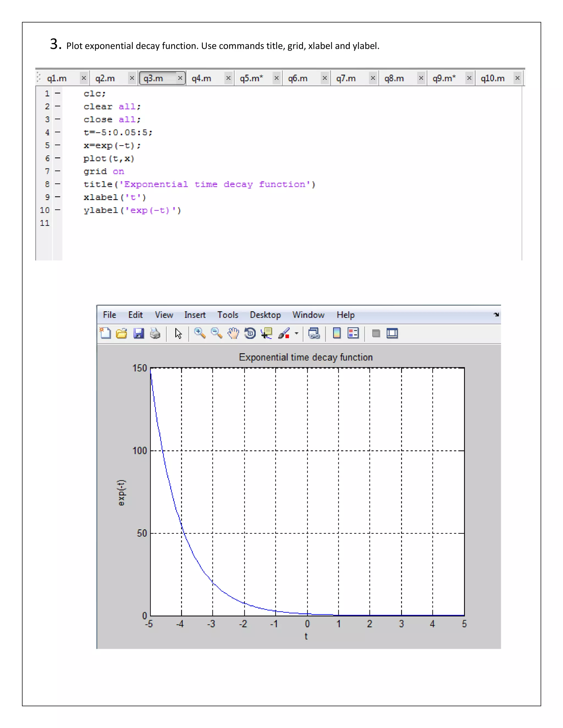Image resolution: width=563 pixels, height=728 pixels.
Task: Click the Print Figure icon
Action: coord(155,333)
